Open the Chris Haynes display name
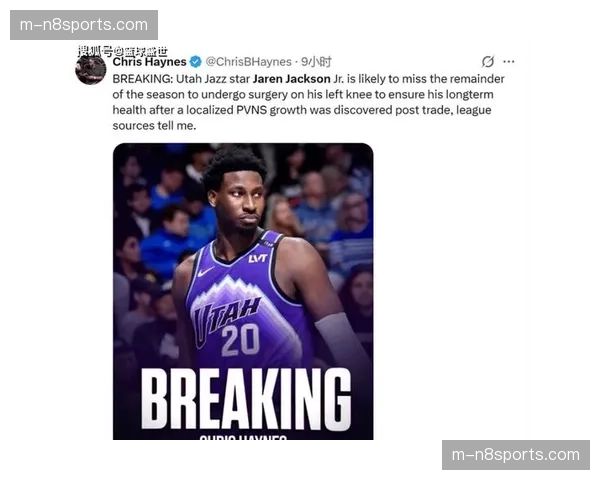This screenshot has height=480, width=600. [149, 62]
